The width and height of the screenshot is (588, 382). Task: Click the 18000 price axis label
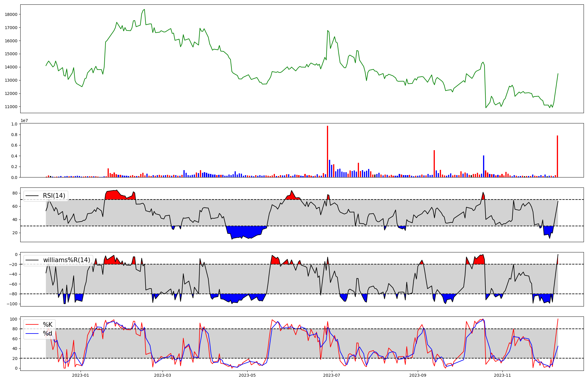[11, 14]
